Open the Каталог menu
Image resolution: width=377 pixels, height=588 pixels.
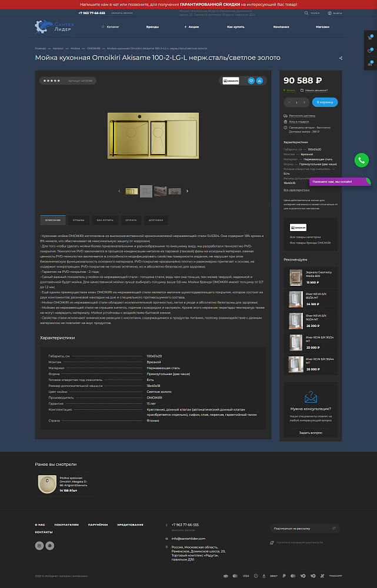(111, 26)
